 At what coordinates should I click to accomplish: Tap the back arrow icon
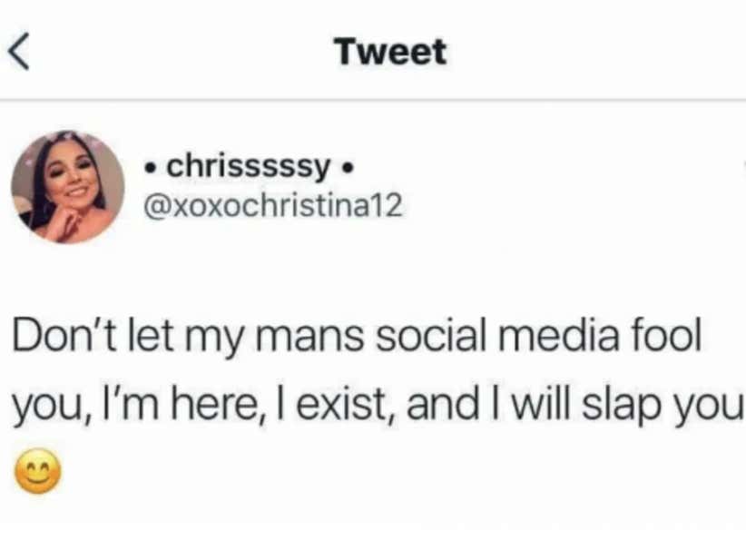(19, 52)
